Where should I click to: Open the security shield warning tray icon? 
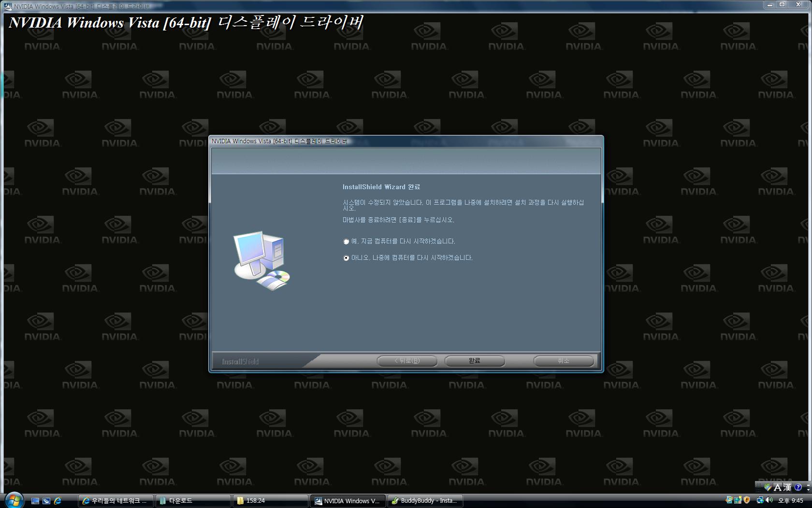click(747, 500)
